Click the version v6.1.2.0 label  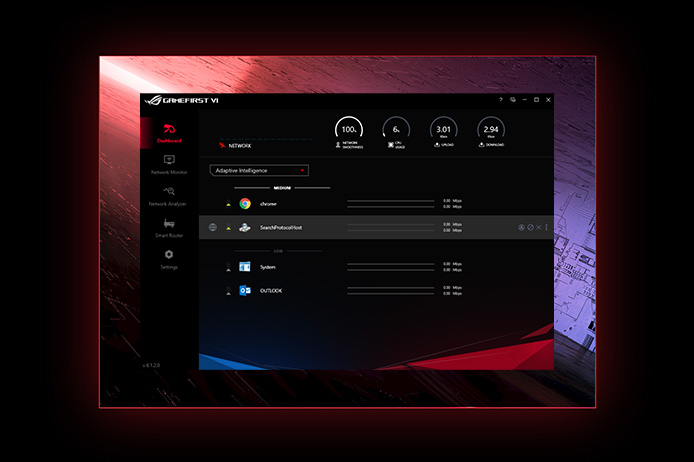[x=151, y=365]
